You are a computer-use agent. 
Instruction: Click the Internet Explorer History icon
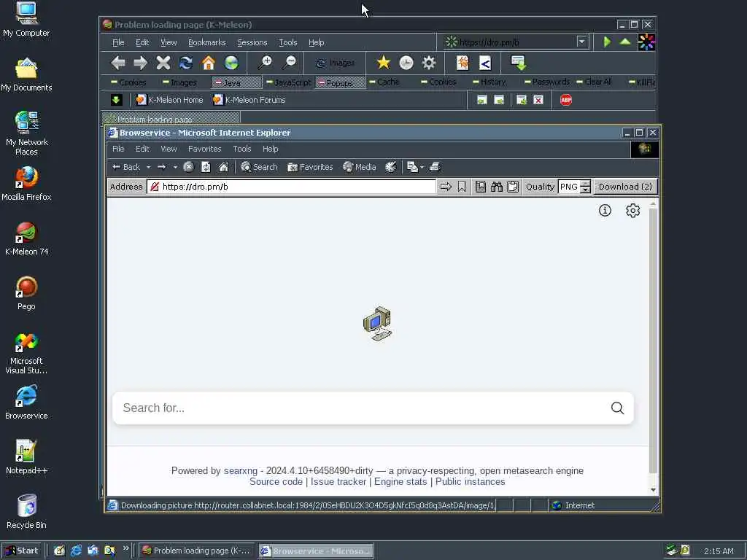[x=391, y=167]
